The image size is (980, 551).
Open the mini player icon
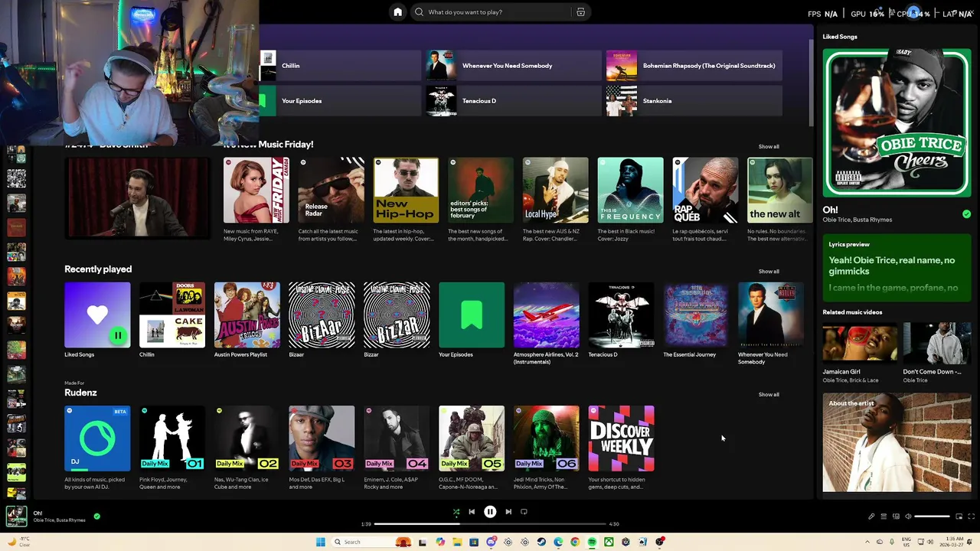click(x=959, y=517)
